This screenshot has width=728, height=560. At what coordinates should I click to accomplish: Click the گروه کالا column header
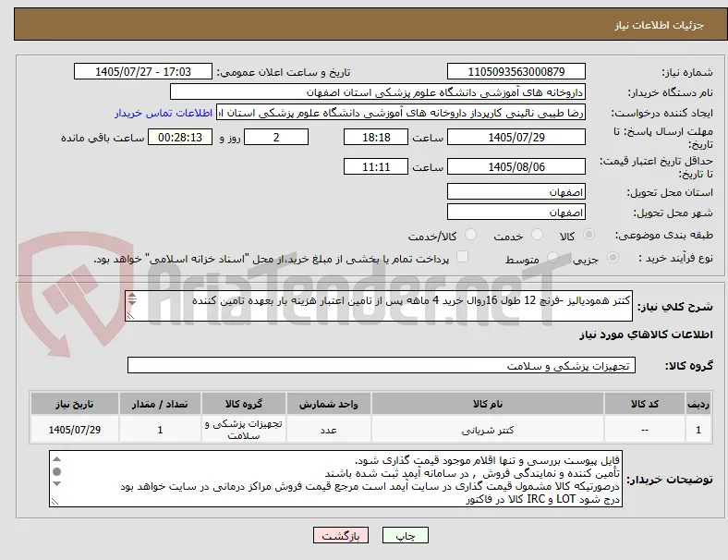[x=244, y=404]
